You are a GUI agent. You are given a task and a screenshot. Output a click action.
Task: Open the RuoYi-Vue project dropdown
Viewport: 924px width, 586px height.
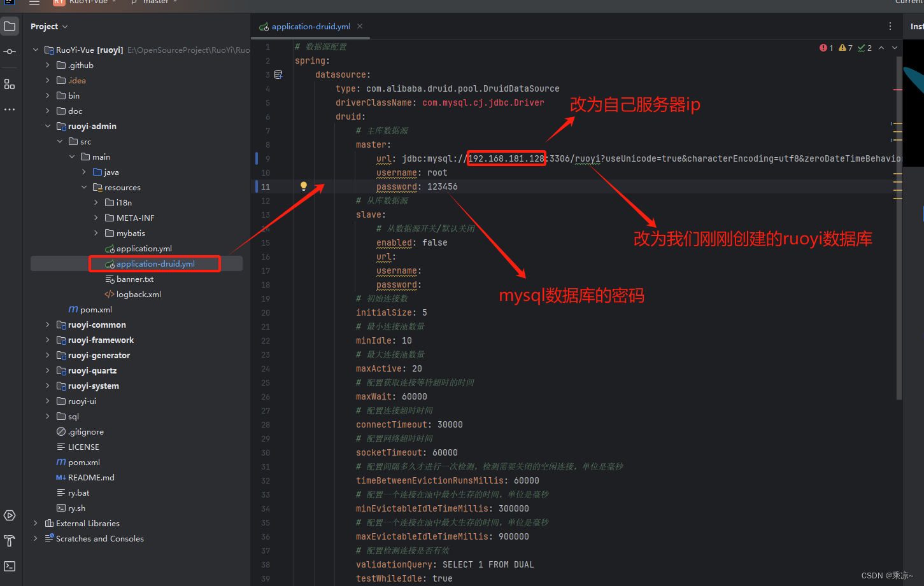coord(85,3)
